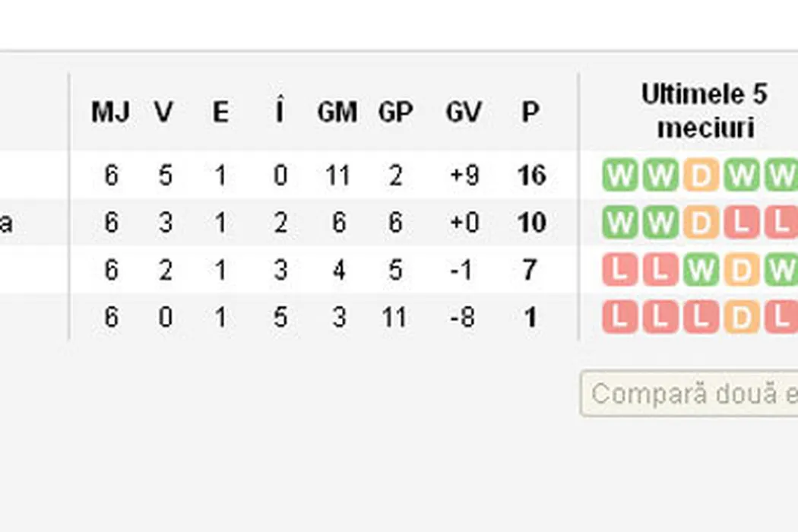Viewport: 798px width, 532px height.
Task: Click the GP column header
Action: (395, 112)
